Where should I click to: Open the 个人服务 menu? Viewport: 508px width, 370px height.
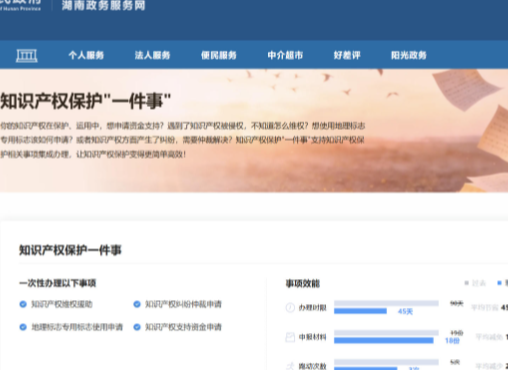tap(86, 55)
